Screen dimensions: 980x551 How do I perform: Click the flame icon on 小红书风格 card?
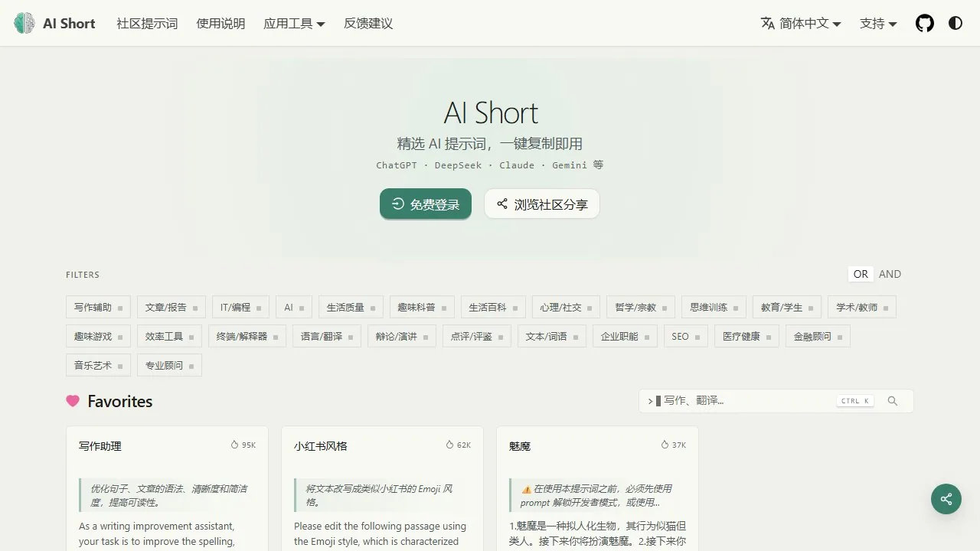click(x=450, y=445)
